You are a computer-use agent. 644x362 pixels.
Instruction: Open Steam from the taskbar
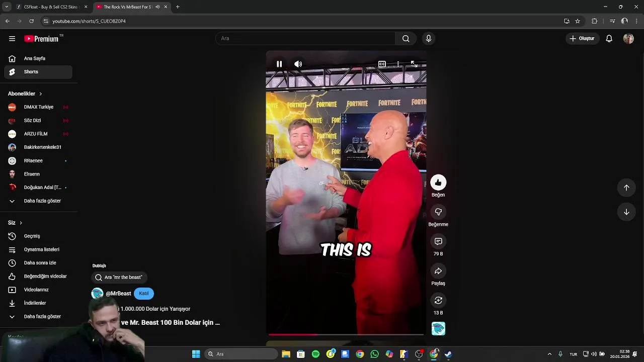click(448, 354)
